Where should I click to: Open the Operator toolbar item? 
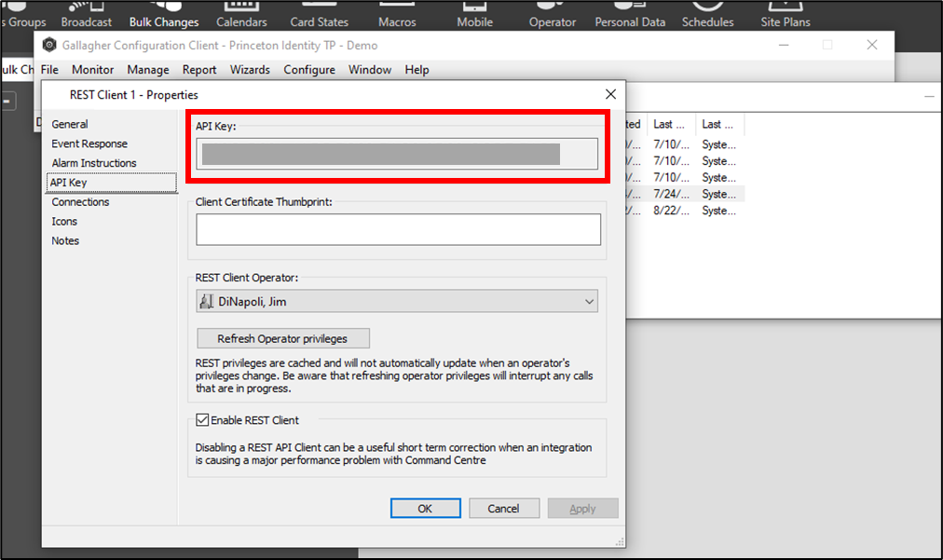(x=552, y=15)
